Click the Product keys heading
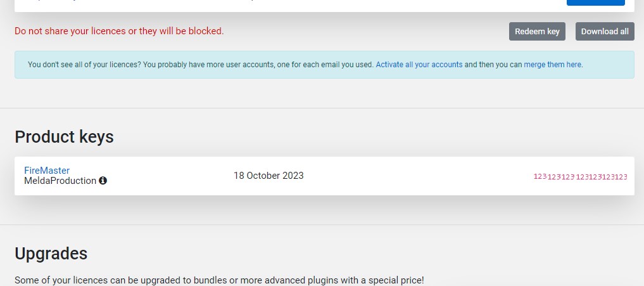 (x=64, y=136)
